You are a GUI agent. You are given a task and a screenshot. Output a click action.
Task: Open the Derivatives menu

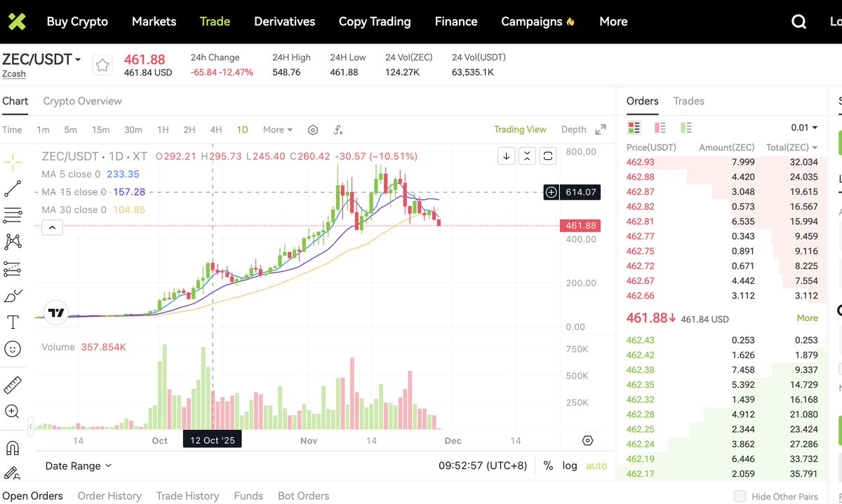(x=284, y=22)
